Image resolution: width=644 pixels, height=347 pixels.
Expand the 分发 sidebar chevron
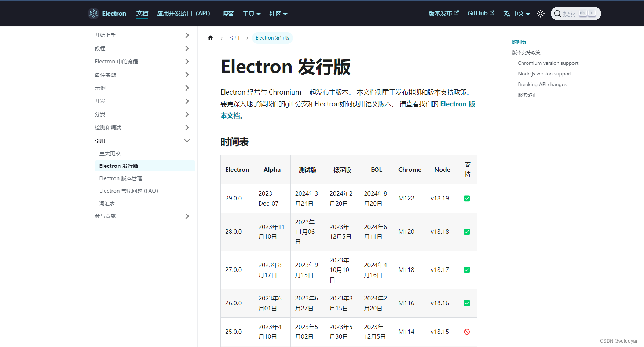[187, 114]
